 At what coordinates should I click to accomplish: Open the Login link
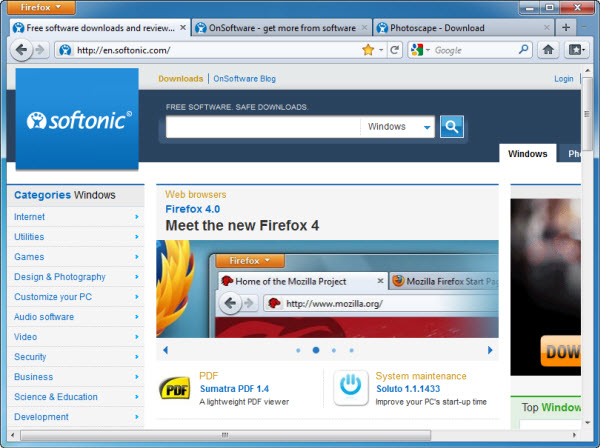pyautogui.click(x=563, y=79)
